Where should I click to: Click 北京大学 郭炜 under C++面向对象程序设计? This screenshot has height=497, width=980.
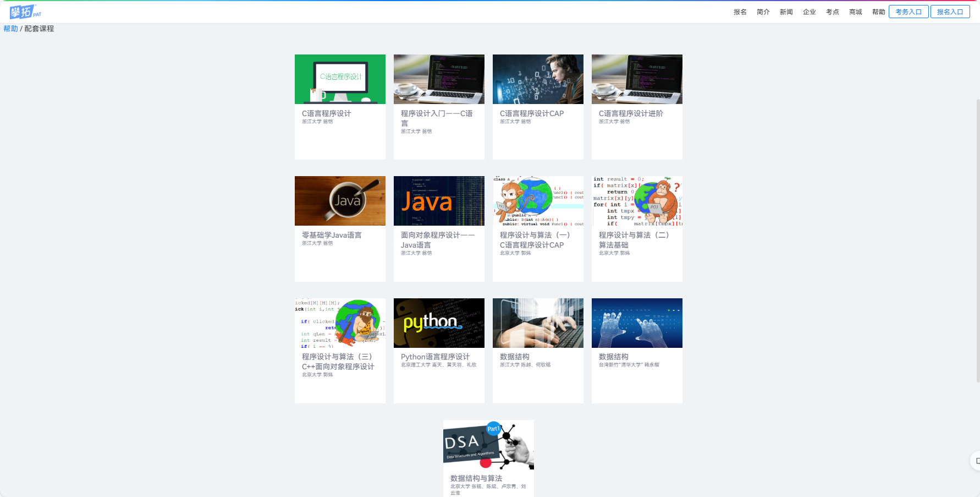point(317,375)
